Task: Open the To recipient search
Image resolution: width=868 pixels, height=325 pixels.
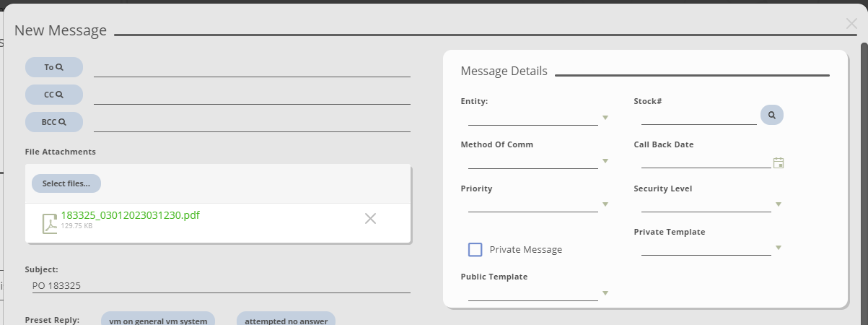Action: click(x=54, y=67)
